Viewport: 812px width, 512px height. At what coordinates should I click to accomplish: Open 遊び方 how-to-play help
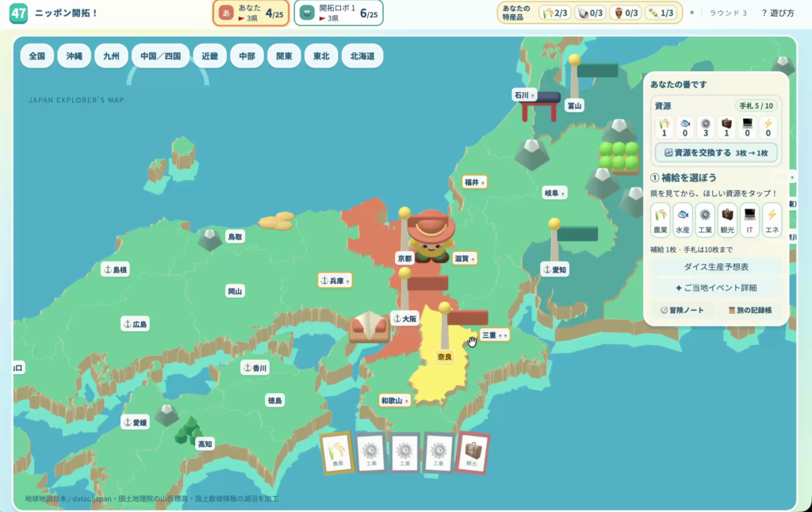(778, 13)
